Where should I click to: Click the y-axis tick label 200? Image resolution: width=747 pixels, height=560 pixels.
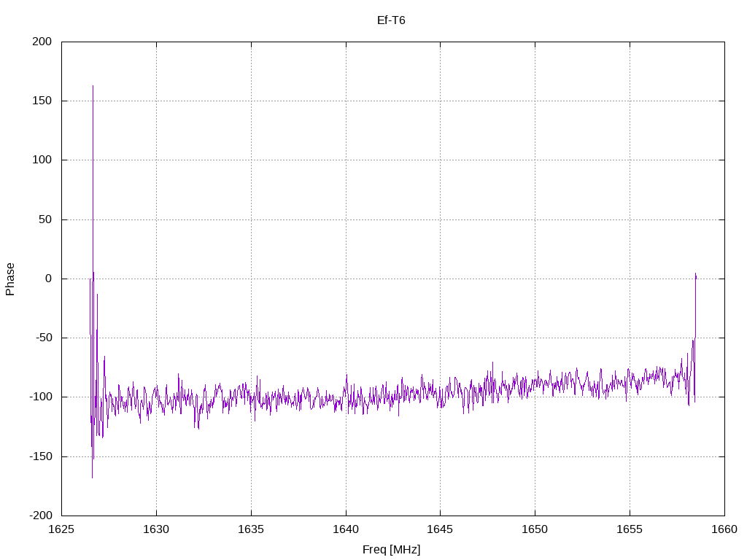[42, 42]
